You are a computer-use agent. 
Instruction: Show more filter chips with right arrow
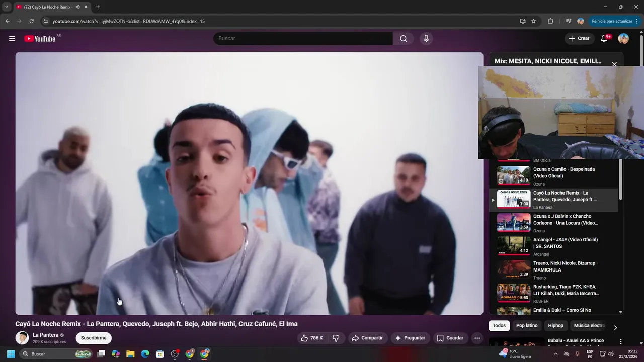point(615,328)
